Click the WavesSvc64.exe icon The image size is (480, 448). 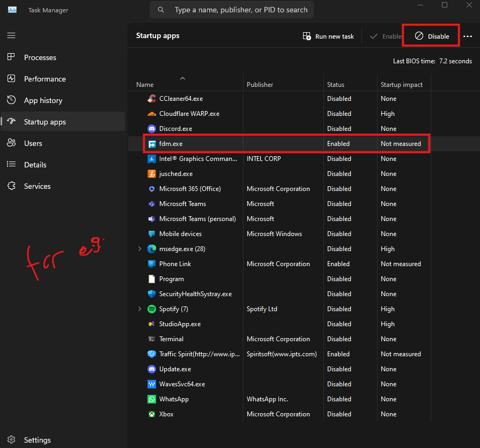coord(152,384)
